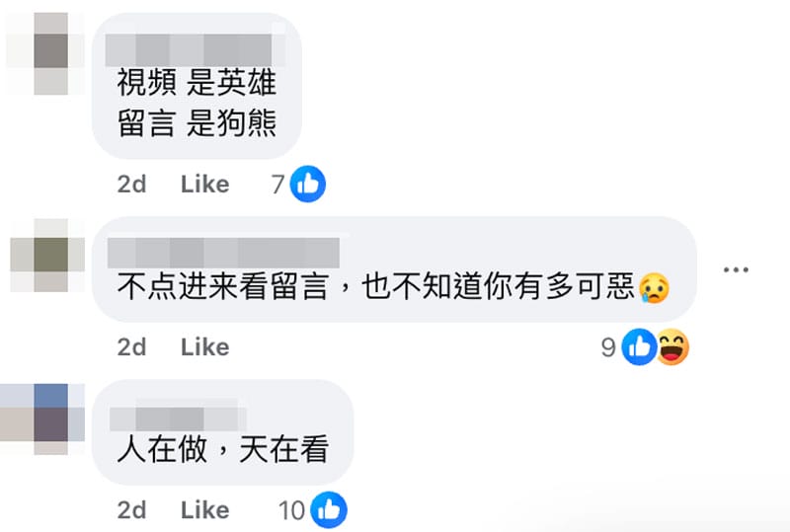Click the reaction count number 9
This screenshot has width=790, height=532.
[x=608, y=347]
